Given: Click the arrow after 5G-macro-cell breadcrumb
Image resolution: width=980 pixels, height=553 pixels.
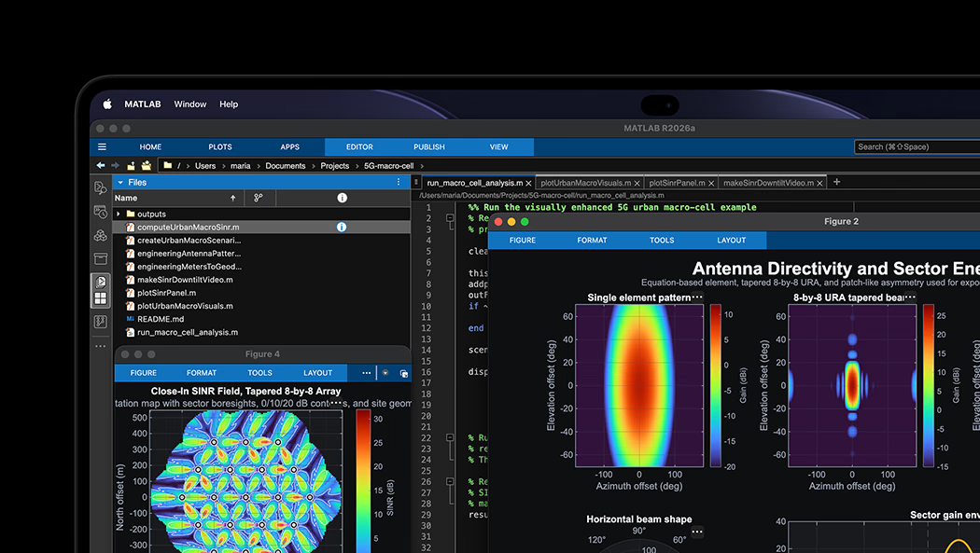Looking at the screenshot, I should click(422, 166).
